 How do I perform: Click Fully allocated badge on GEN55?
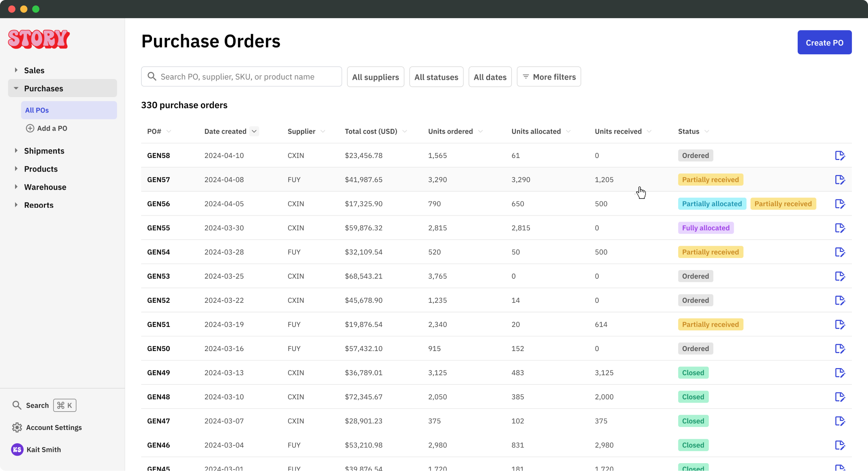coord(705,228)
